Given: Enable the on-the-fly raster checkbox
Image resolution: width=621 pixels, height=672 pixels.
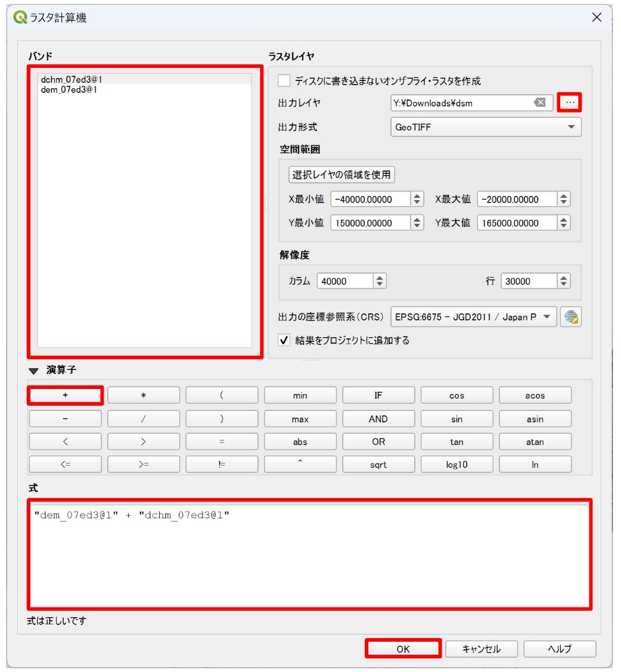Looking at the screenshot, I should pyautogui.click(x=284, y=80).
